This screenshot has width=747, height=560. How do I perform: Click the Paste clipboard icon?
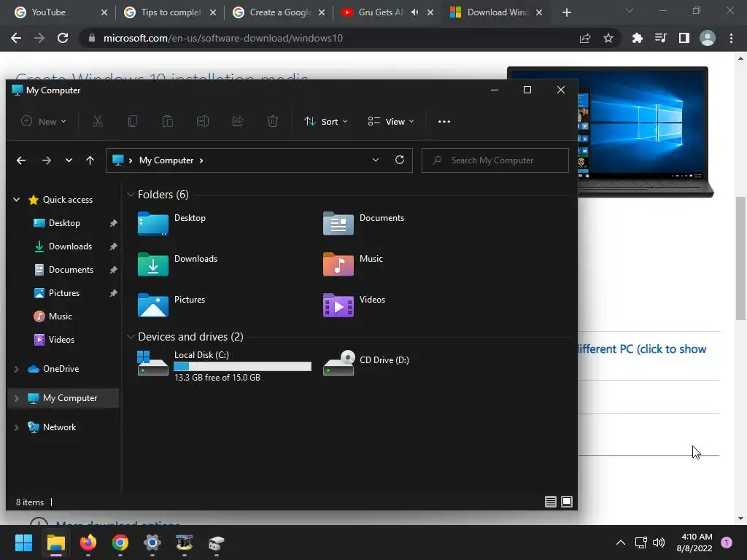click(x=168, y=122)
